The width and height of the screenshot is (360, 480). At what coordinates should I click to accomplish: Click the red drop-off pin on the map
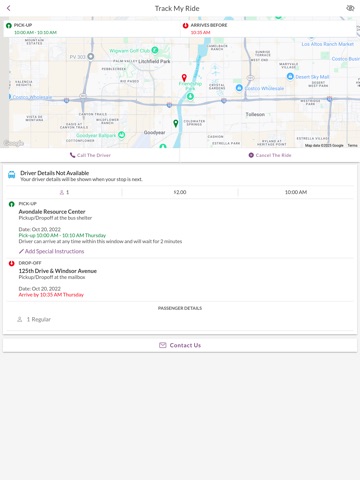click(x=184, y=78)
